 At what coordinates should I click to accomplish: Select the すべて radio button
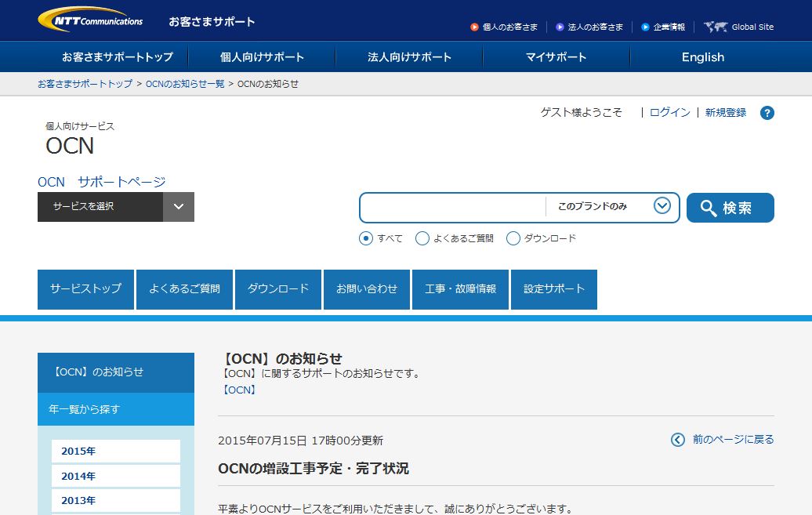point(365,238)
